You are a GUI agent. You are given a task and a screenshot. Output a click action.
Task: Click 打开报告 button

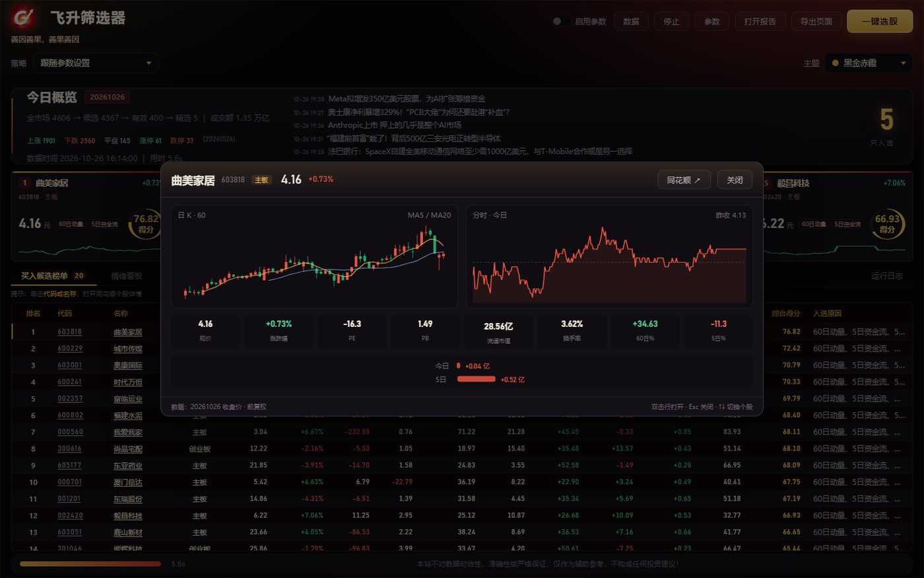(760, 21)
